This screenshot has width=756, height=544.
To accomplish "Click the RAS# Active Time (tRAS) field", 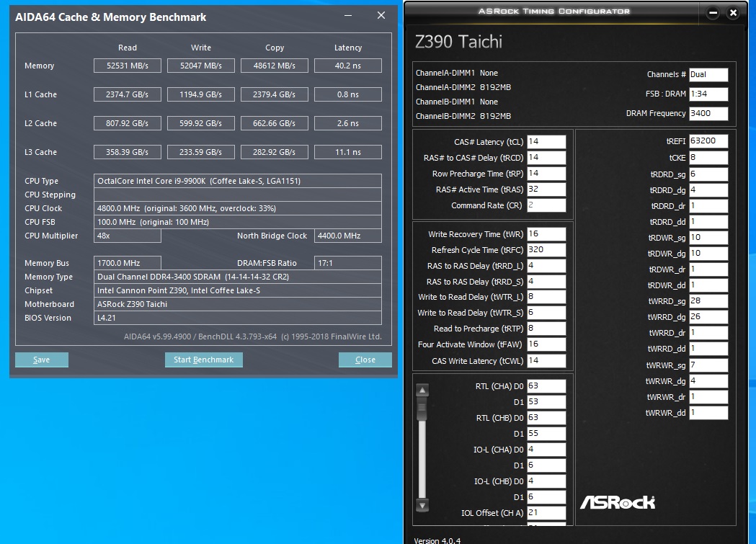I will tap(546, 189).
